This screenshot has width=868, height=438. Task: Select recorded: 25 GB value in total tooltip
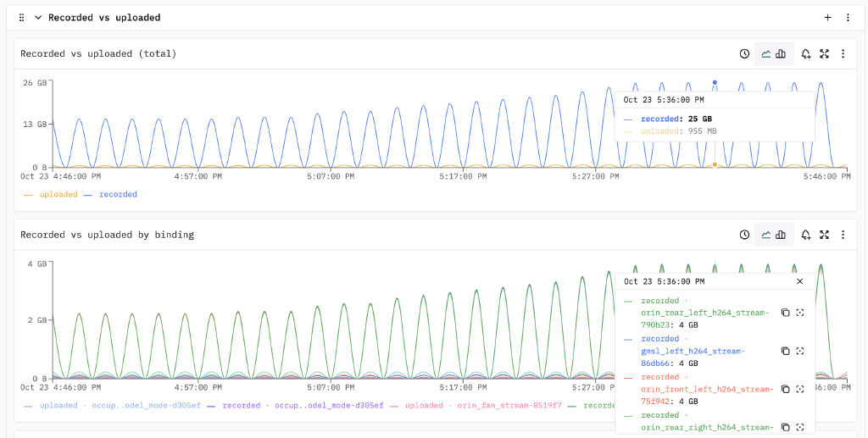click(676, 119)
